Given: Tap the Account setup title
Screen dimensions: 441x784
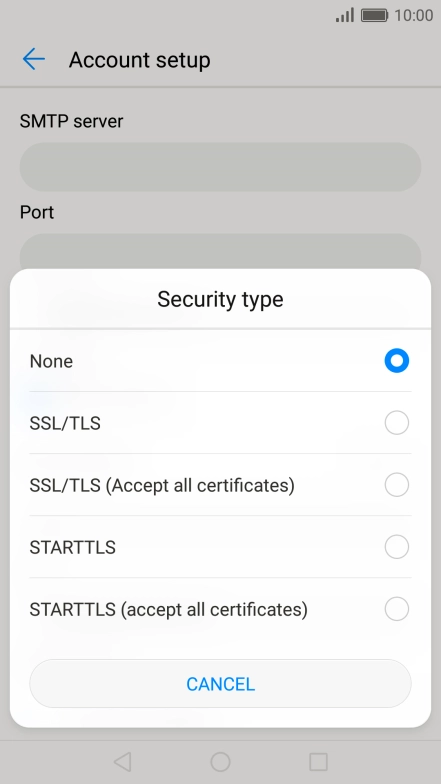Looking at the screenshot, I should (140, 60).
